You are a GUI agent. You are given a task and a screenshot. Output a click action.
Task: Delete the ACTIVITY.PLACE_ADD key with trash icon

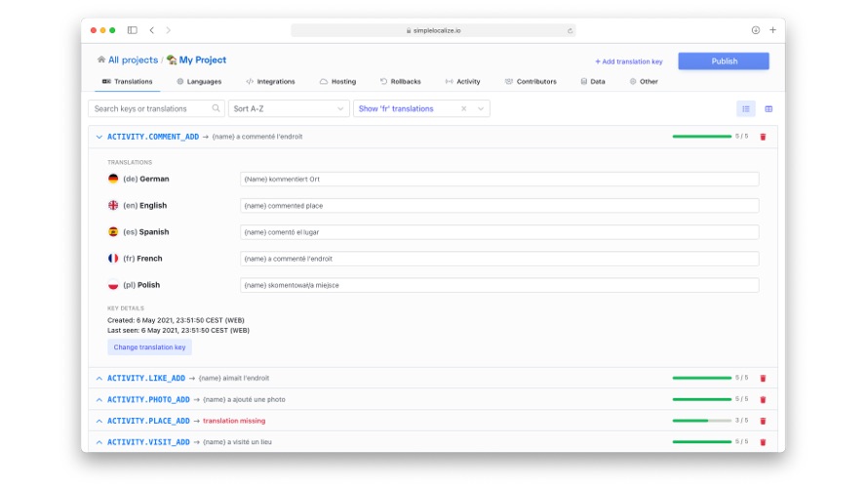pyautogui.click(x=763, y=421)
